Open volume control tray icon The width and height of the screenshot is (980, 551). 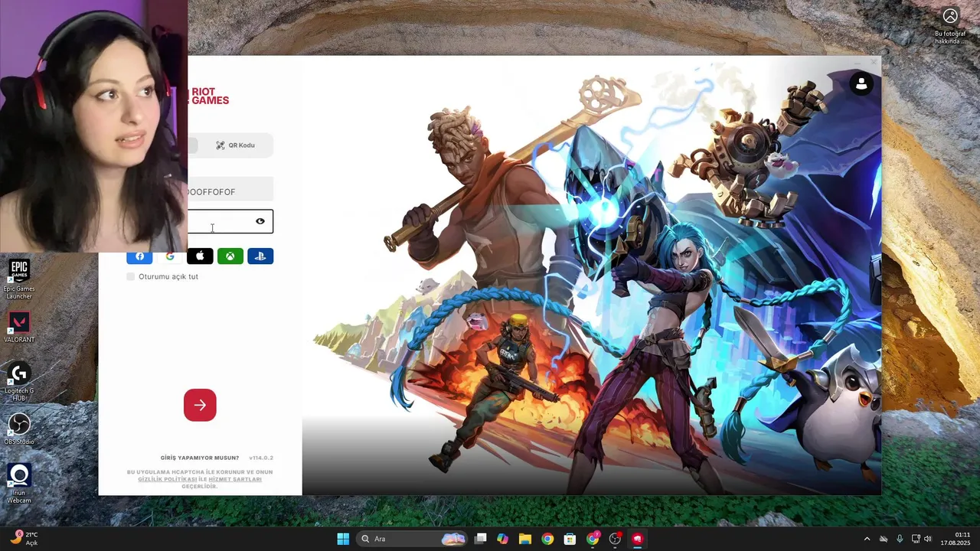click(928, 539)
